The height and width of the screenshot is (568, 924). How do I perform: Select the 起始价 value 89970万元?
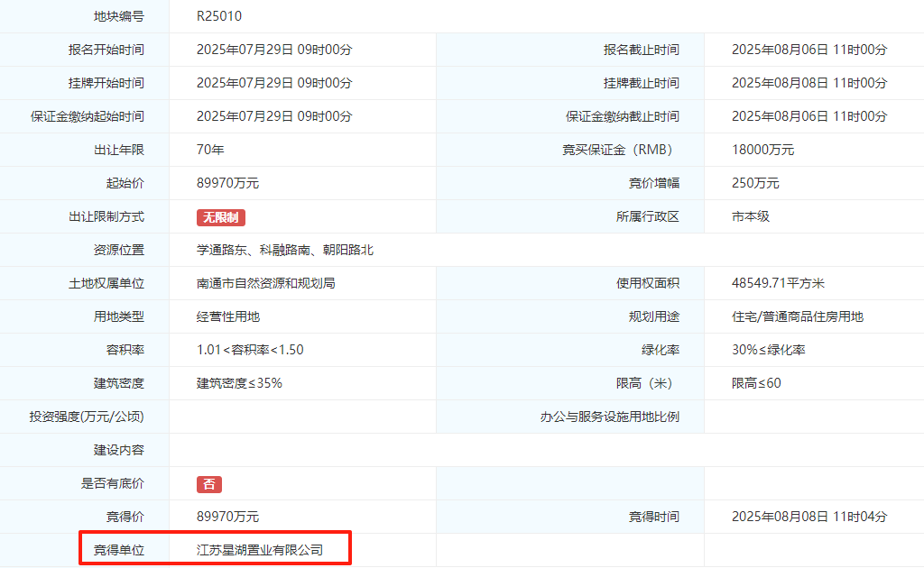tap(227, 183)
